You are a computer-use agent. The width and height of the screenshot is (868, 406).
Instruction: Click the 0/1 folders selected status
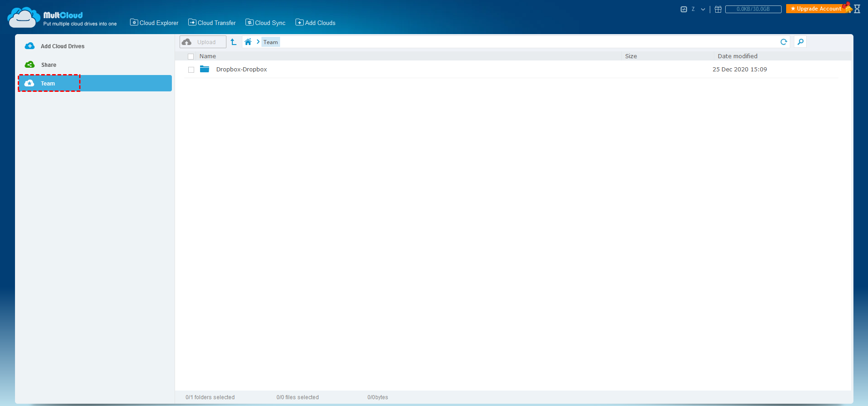[x=210, y=397]
